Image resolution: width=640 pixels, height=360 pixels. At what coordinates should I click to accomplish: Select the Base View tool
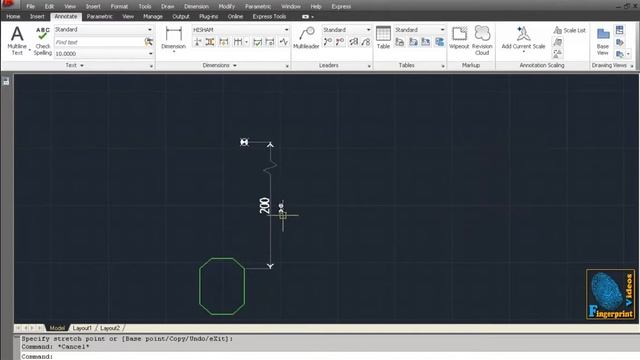click(603, 41)
